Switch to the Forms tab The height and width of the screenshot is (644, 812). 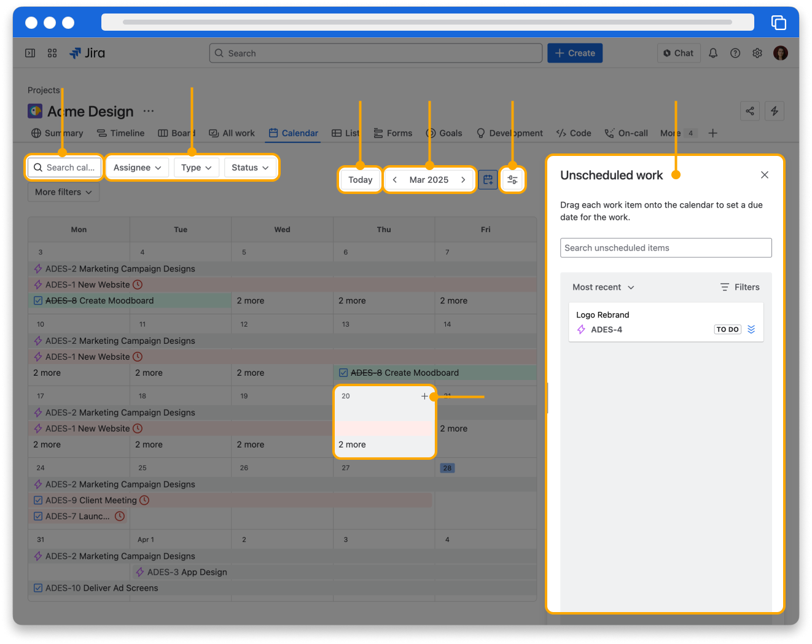click(393, 133)
